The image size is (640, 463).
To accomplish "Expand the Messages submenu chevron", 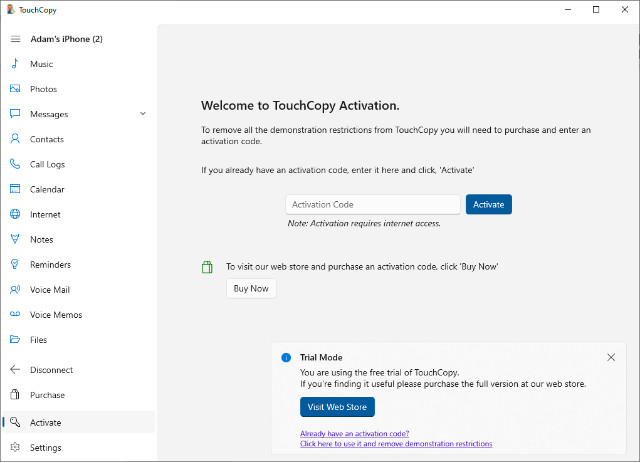I will pyautogui.click(x=143, y=114).
